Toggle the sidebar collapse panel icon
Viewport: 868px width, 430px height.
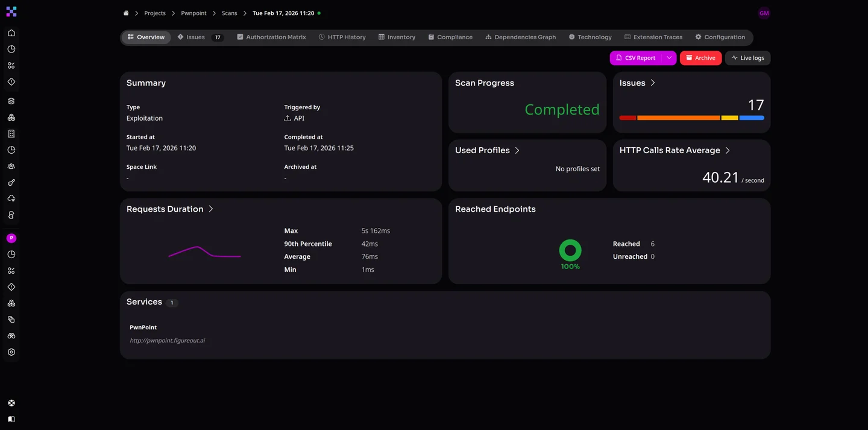11,419
